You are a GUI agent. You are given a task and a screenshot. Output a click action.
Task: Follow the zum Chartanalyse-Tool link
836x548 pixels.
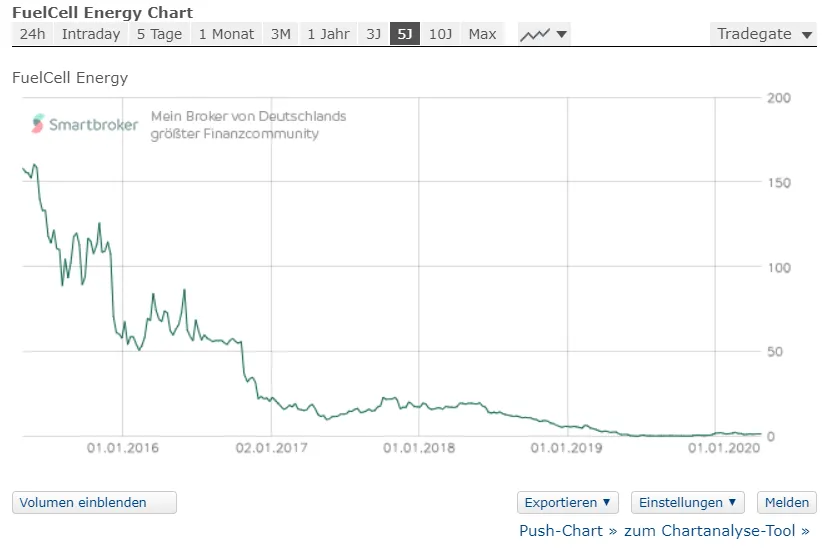(716, 531)
